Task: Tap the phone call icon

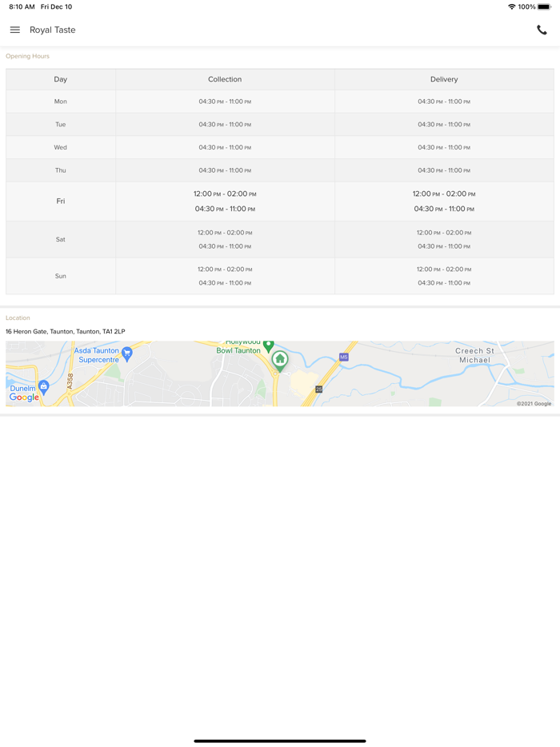Action: [x=542, y=30]
